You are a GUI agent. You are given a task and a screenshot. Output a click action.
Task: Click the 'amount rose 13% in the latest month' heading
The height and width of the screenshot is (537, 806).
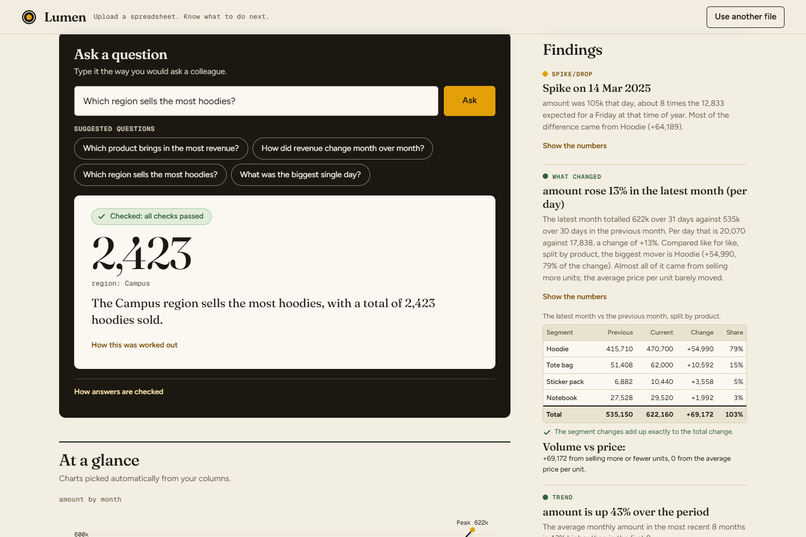tap(645, 197)
